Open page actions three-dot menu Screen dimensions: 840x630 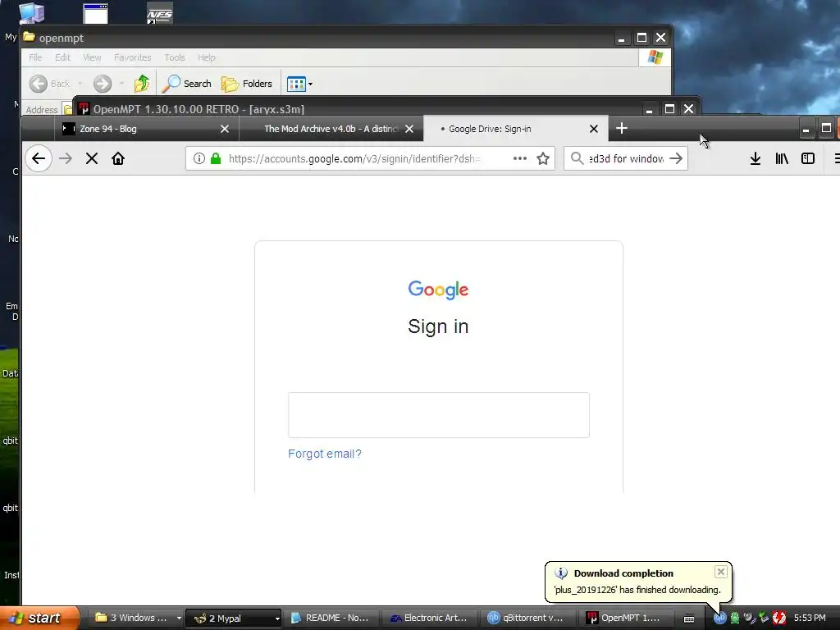coord(519,158)
